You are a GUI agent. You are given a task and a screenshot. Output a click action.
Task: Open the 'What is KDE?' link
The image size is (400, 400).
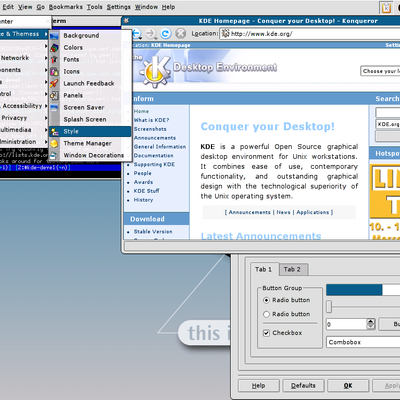pyautogui.click(x=151, y=120)
